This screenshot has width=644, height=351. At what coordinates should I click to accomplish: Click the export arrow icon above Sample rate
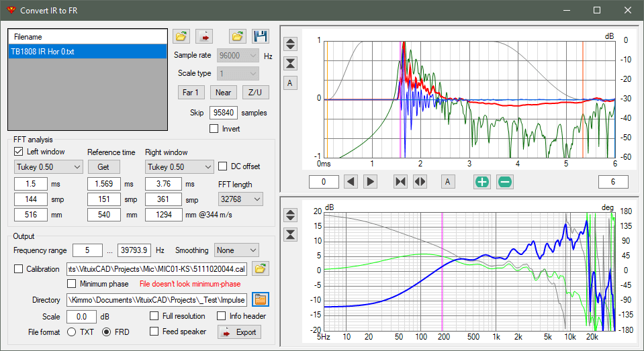(x=204, y=36)
